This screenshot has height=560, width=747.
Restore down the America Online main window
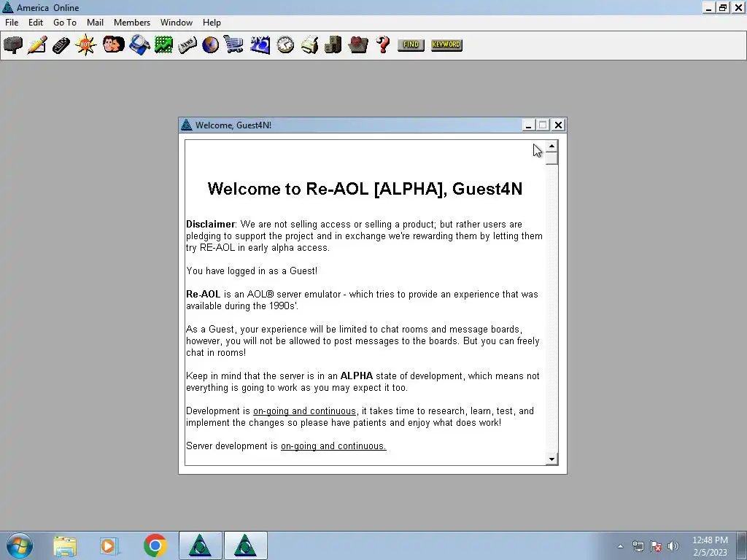[723, 7]
